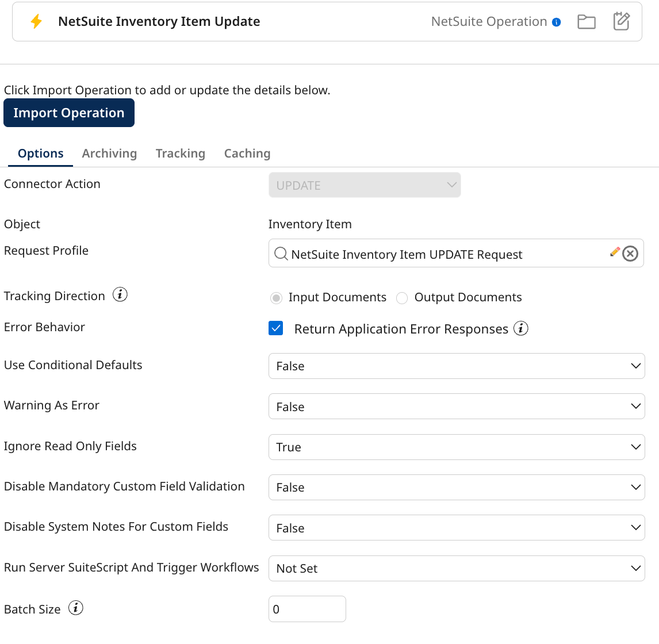
Task: Select the Caching tab
Action: pyautogui.click(x=247, y=153)
